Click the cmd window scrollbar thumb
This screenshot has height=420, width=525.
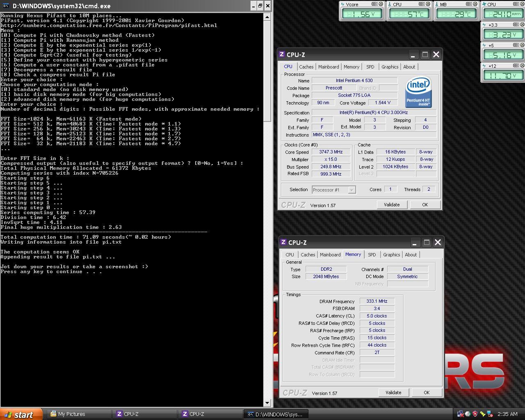coord(267,71)
